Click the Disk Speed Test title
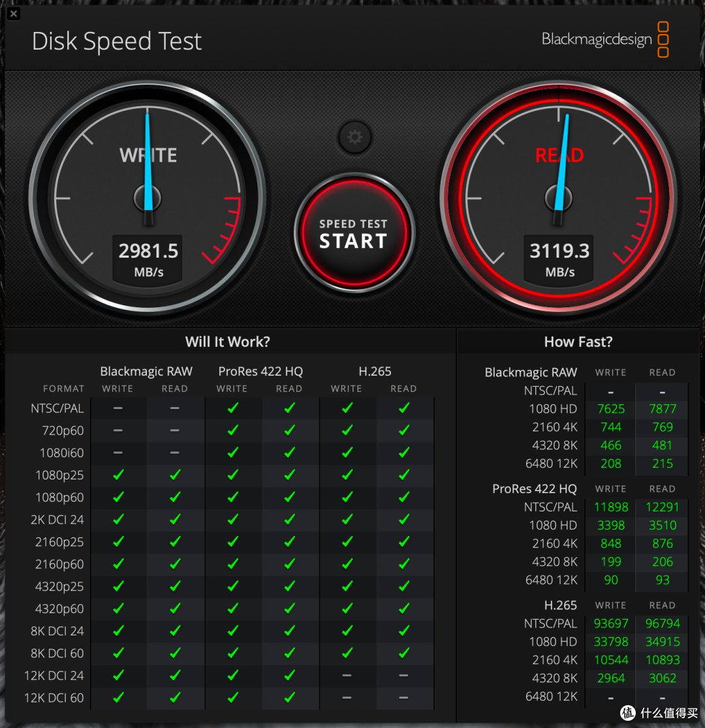The height and width of the screenshot is (728, 705). [117, 41]
